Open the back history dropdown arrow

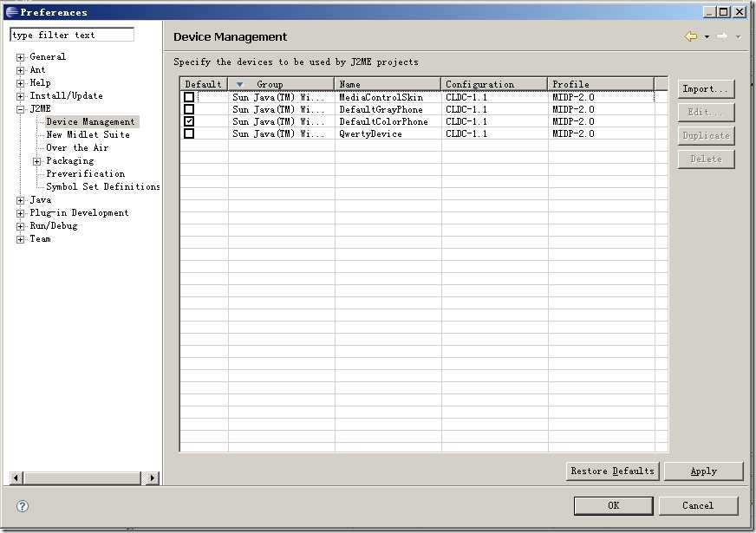point(707,37)
